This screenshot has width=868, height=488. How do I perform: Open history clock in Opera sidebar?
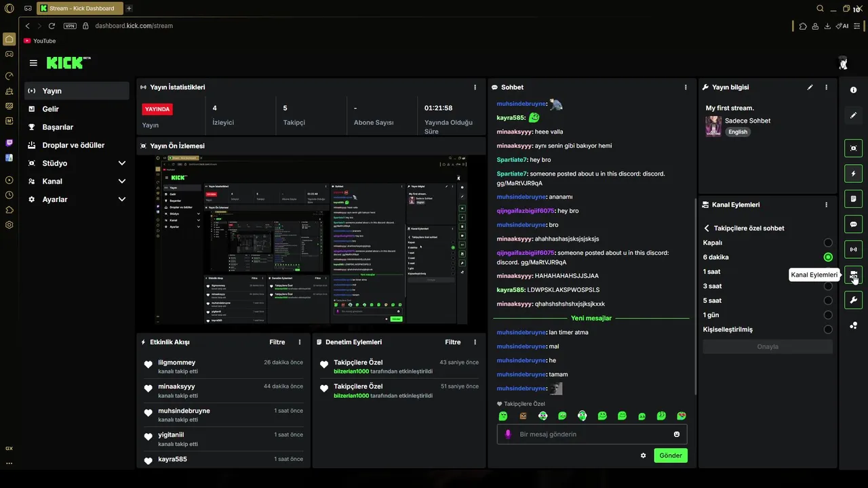point(9,195)
